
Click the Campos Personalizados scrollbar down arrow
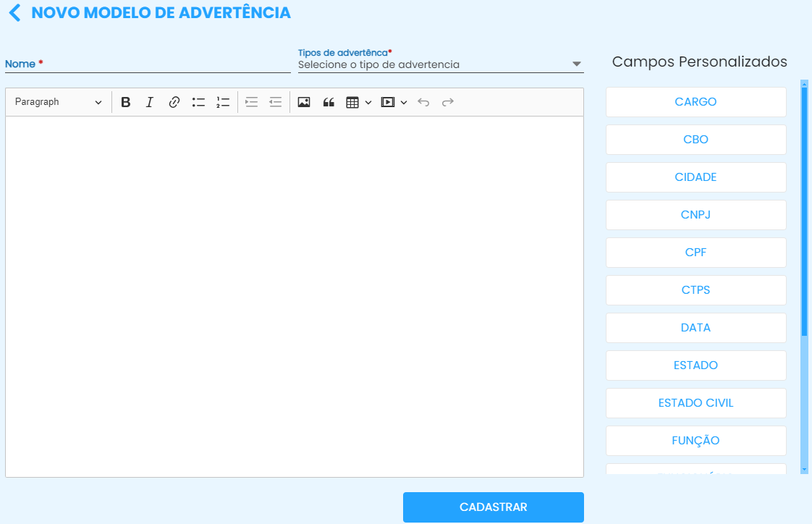pyautogui.click(x=804, y=470)
